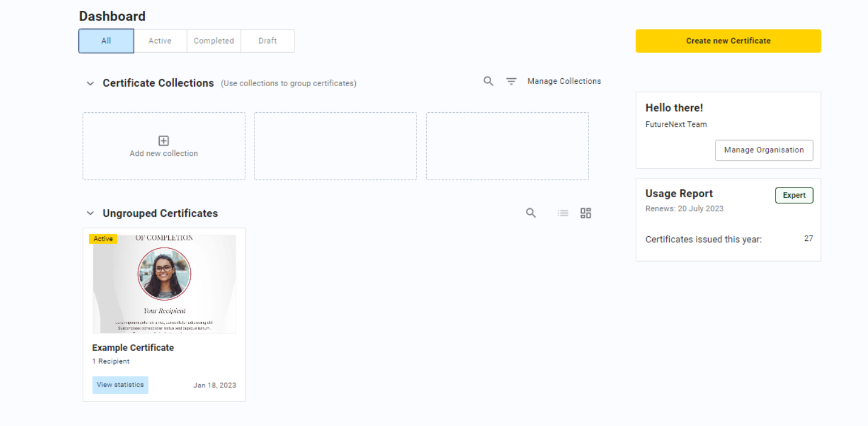Switch to the Active tab
Viewport: 868px width, 426px height.
coord(160,41)
